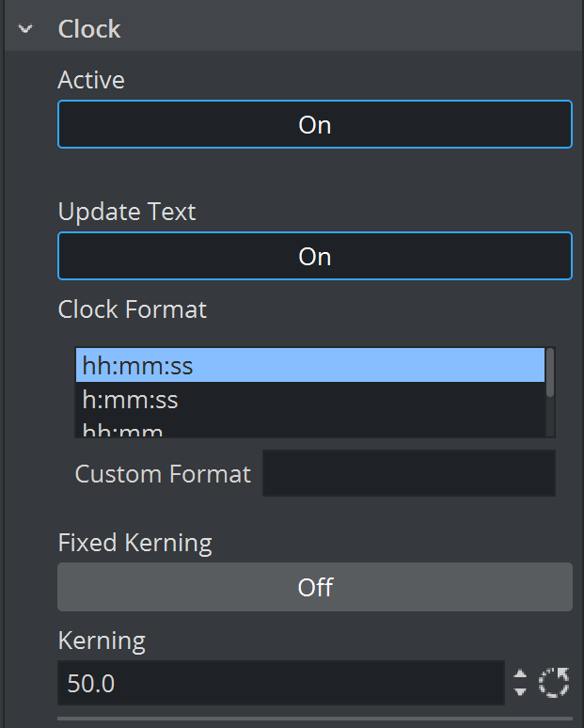Choose h:mm:ss in the format list

click(310, 401)
